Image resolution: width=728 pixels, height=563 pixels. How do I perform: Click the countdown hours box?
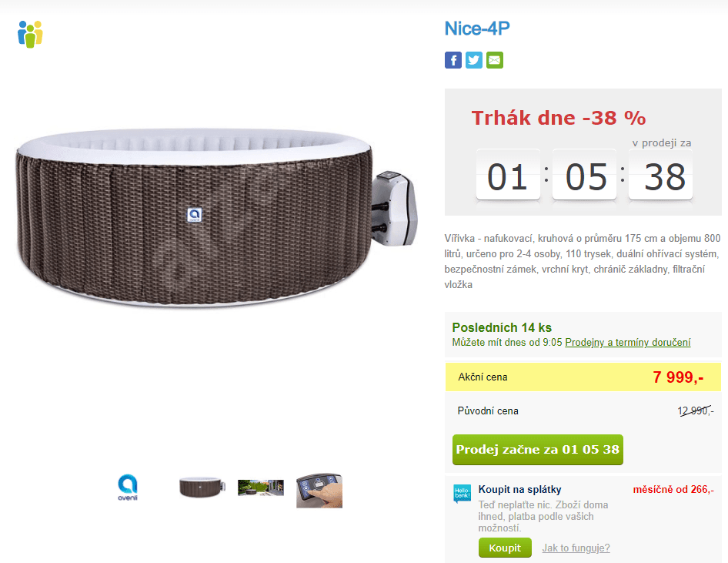pos(508,176)
